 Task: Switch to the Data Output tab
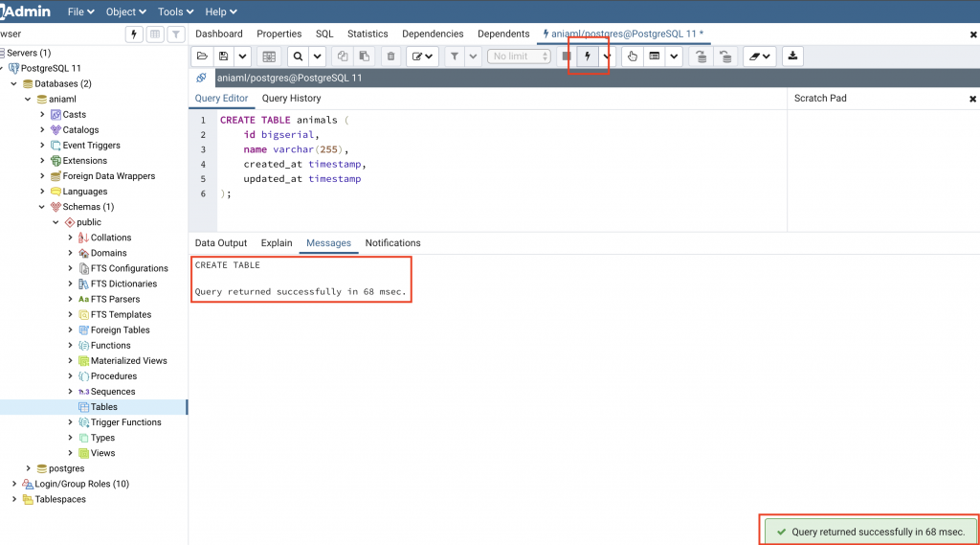(221, 242)
